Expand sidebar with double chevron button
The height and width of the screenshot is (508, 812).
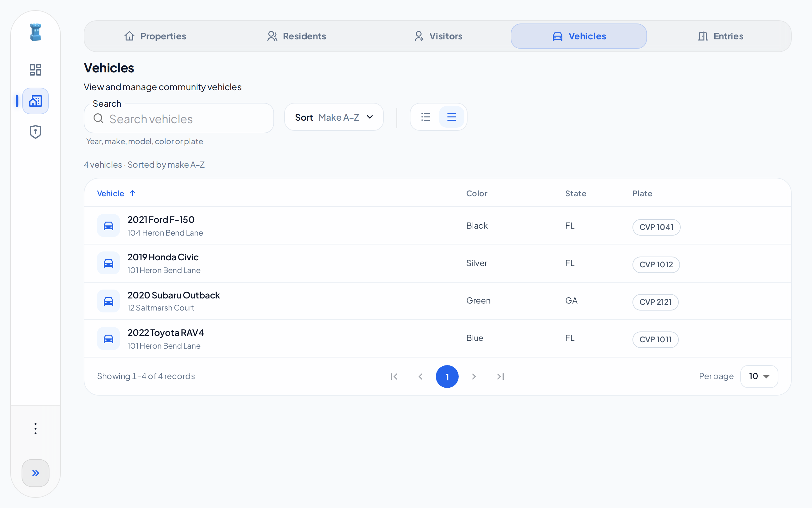point(35,473)
